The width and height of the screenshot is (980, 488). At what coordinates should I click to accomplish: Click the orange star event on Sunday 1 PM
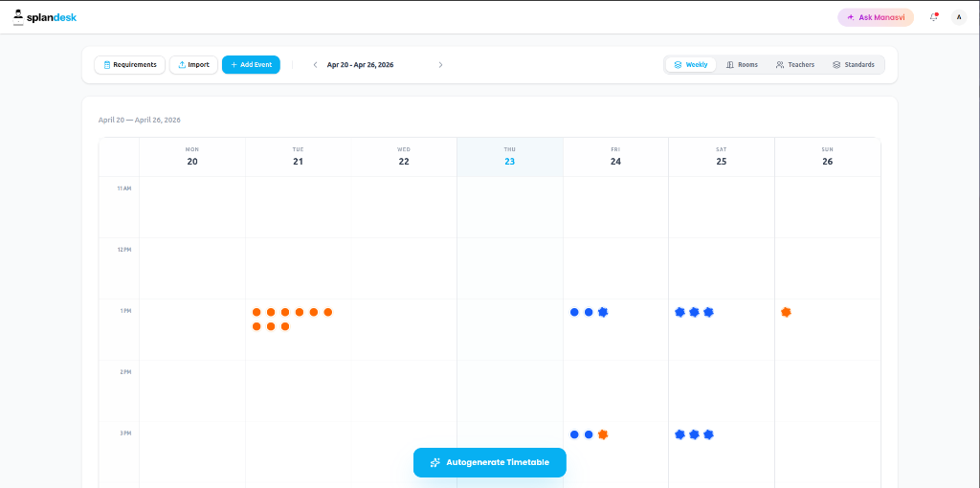pos(786,312)
